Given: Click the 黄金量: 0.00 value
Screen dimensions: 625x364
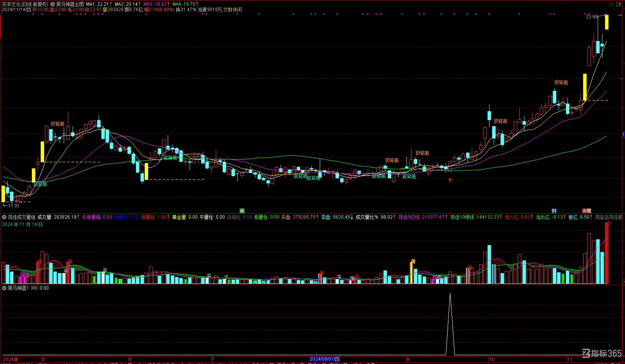Looking at the screenshot, I should (185, 217).
